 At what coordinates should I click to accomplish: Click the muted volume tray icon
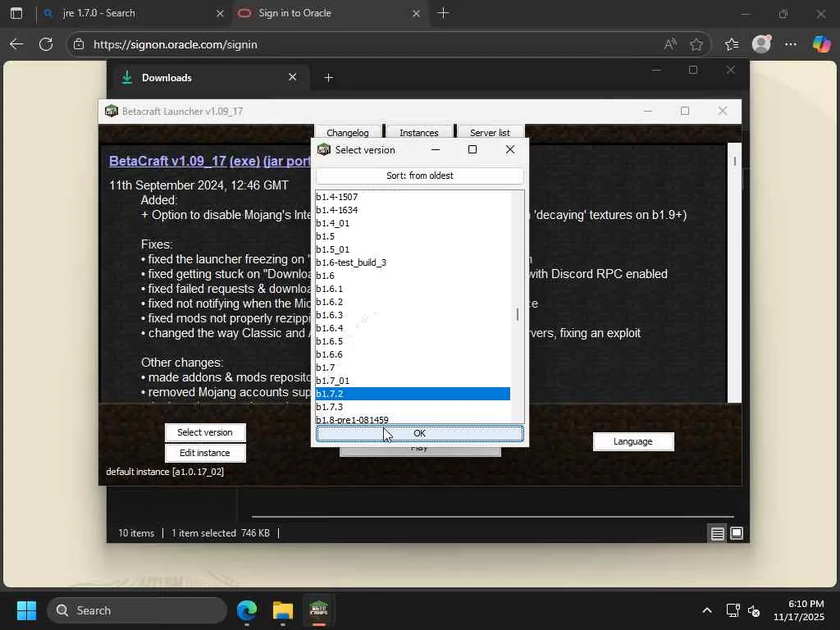754,610
